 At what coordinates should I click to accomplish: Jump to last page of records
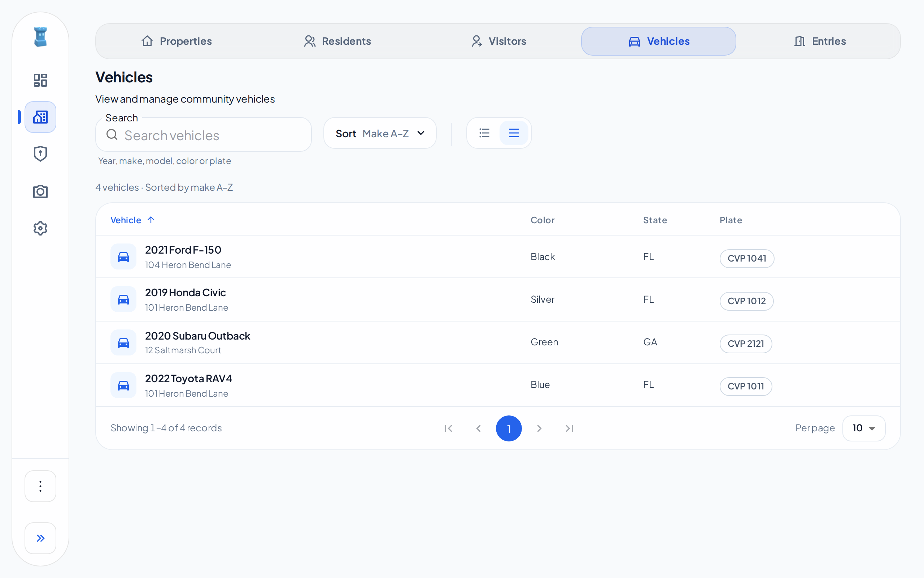click(569, 428)
